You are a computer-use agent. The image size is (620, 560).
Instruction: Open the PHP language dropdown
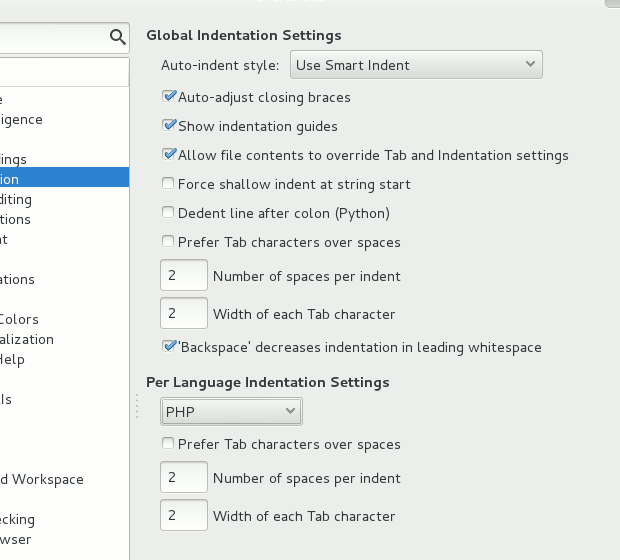(x=231, y=411)
